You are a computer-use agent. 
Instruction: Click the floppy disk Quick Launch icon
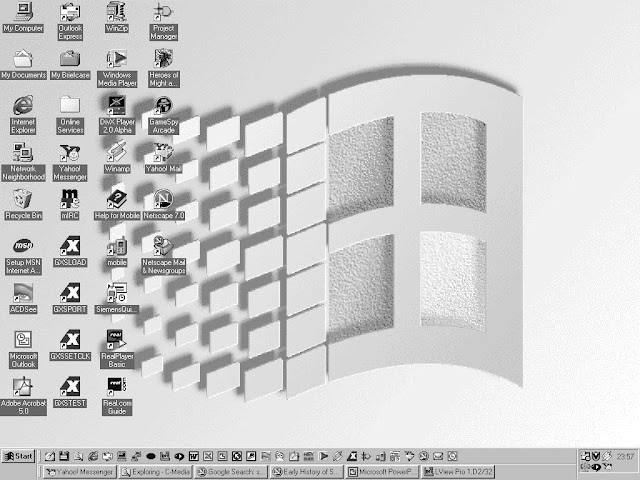pos(64,456)
